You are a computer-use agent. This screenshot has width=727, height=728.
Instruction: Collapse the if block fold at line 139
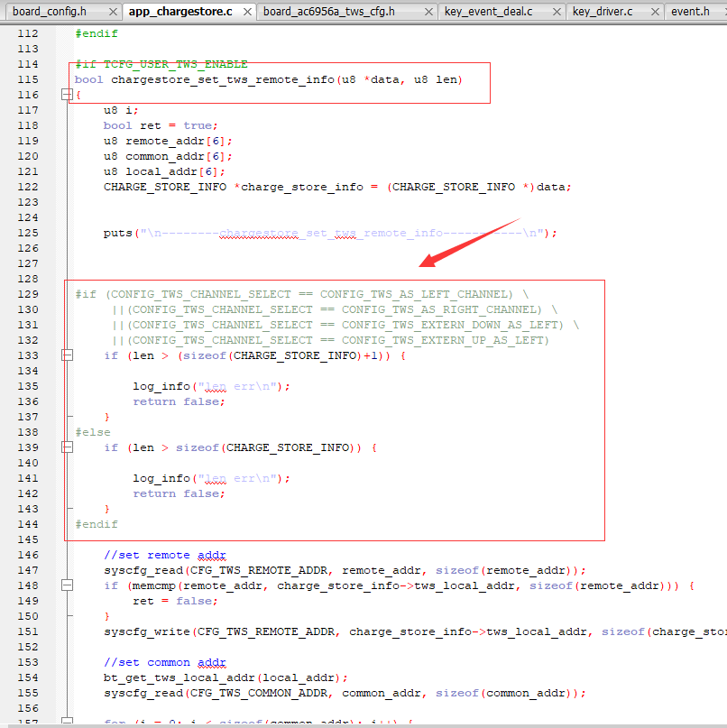[67, 447]
